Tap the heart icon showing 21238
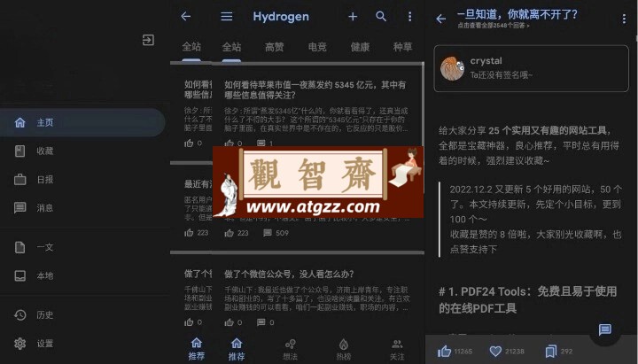 [x=495, y=351]
